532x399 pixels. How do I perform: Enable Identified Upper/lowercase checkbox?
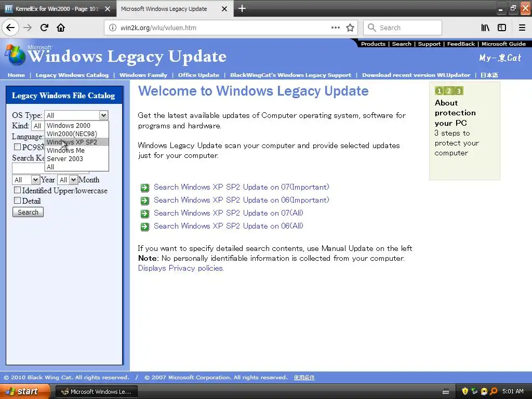(x=17, y=190)
